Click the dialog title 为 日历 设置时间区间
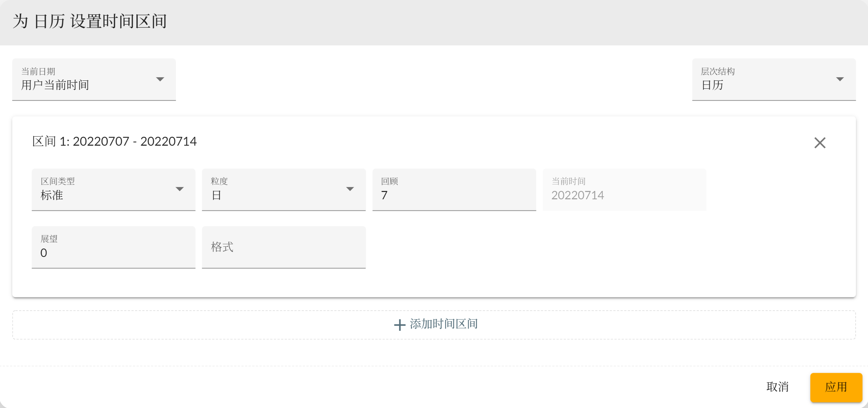This screenshot has width=868, height=408. 90,21
